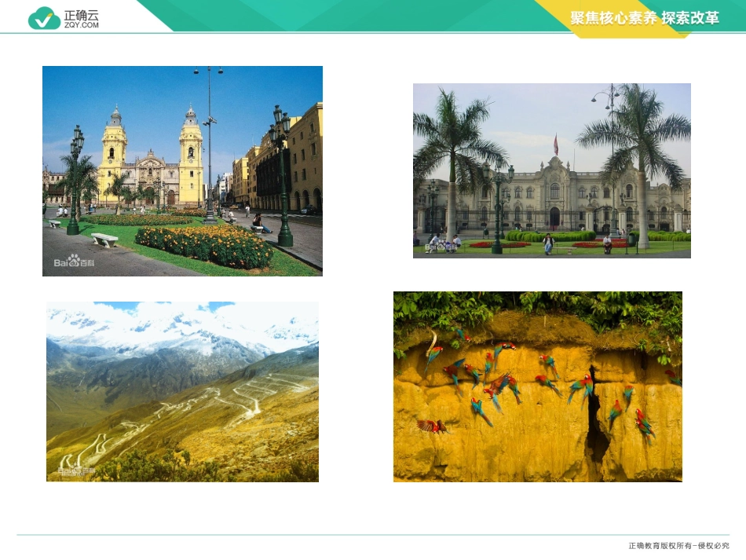Screen dimensions: 746x560
Task: Click the Baidu watermark on the mountain photo
Action: click(x=75, y=470)
